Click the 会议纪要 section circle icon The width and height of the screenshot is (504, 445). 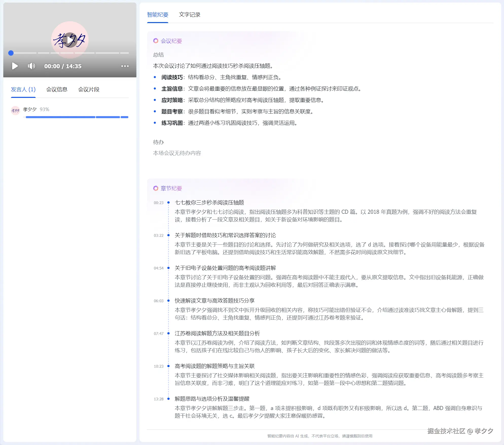point(156,41)
